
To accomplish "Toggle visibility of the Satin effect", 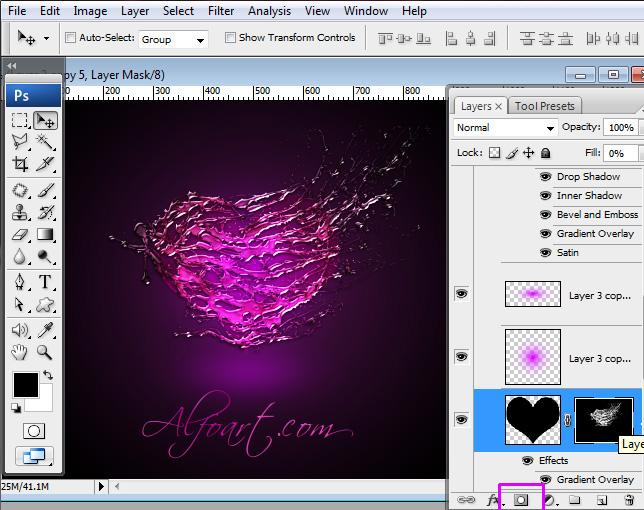I will tap(545, 253).
